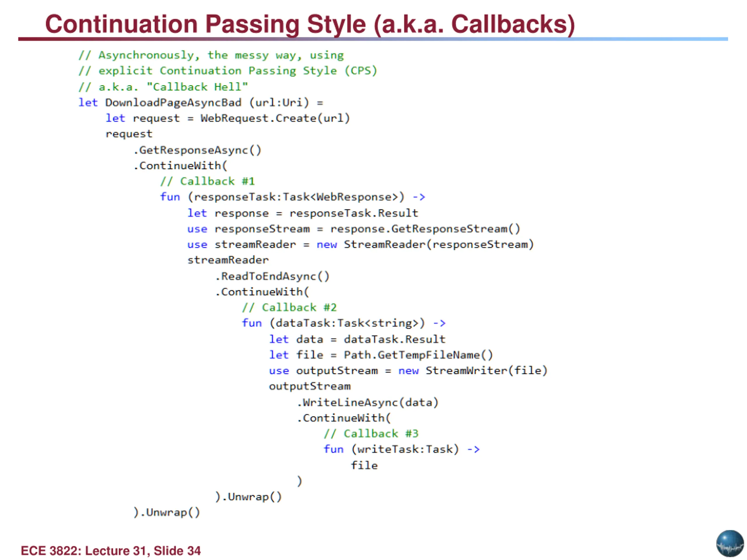Click the '// Callback #3' comment

point(371,433)
